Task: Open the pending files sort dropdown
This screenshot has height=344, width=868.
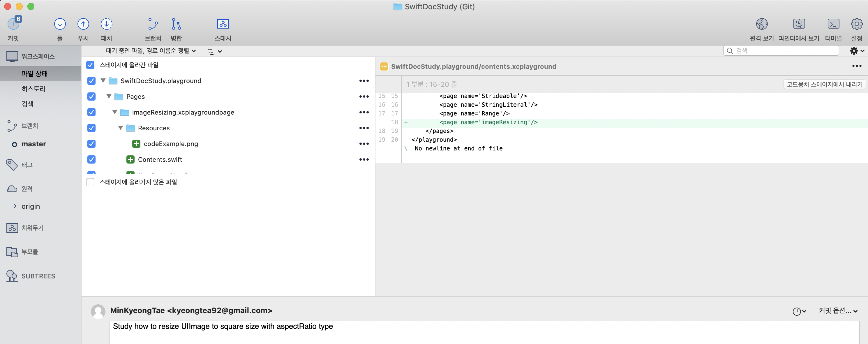Action: tap(151, 51)
